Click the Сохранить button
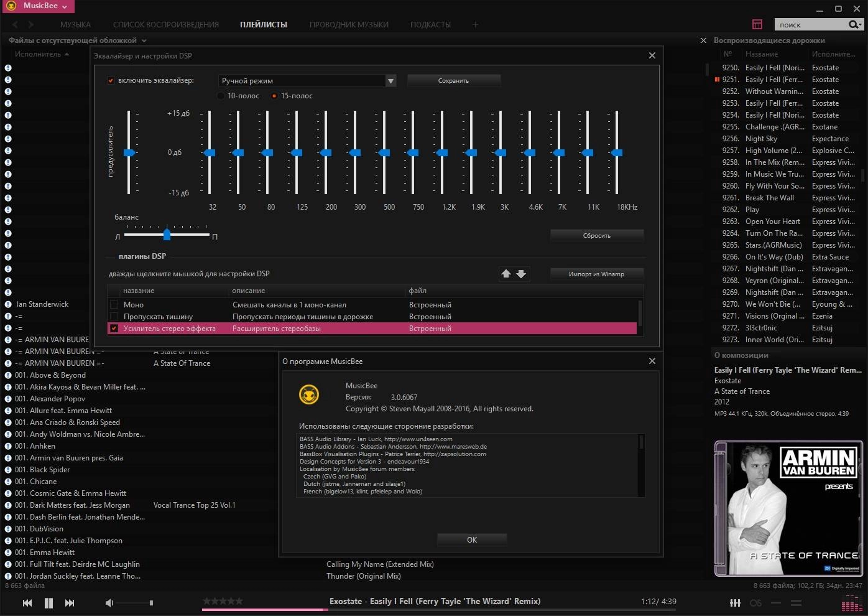868x616 pixels. point(453,81)
